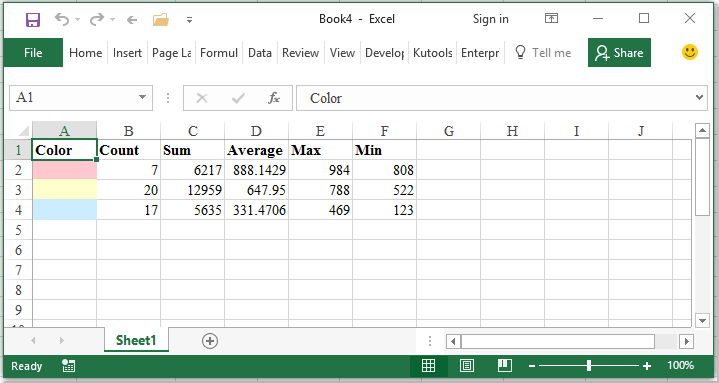Switch to Page Layout view
The height and width of the screenshot is (383, 719).
coord(467,366)
